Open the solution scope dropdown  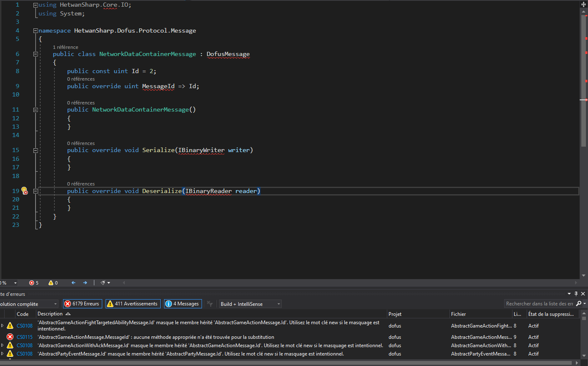tap(28, 304)
